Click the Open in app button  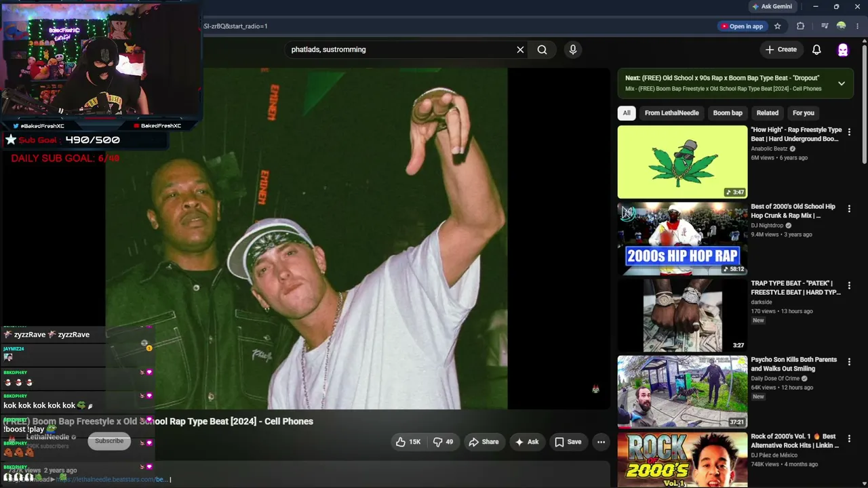coord(741,26)
